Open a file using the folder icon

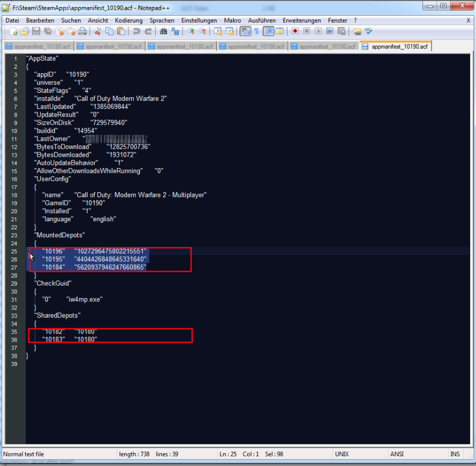pos(25,31)
